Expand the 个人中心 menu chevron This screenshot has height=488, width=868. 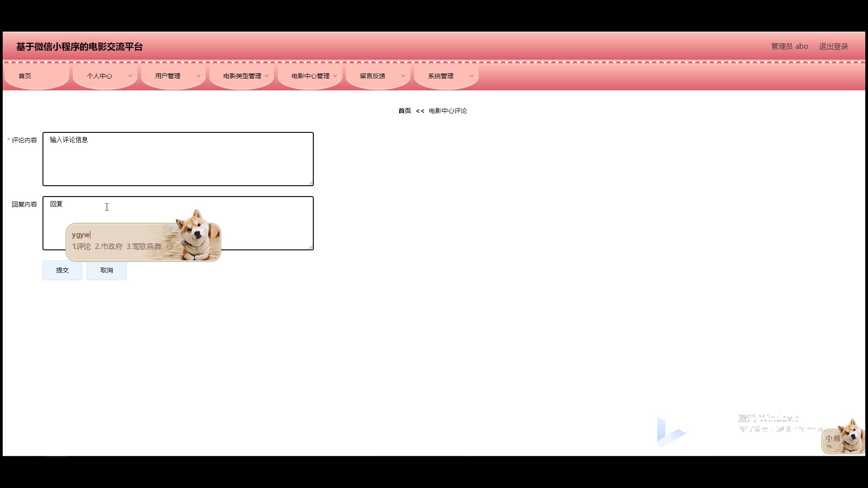tap(130, 76)
